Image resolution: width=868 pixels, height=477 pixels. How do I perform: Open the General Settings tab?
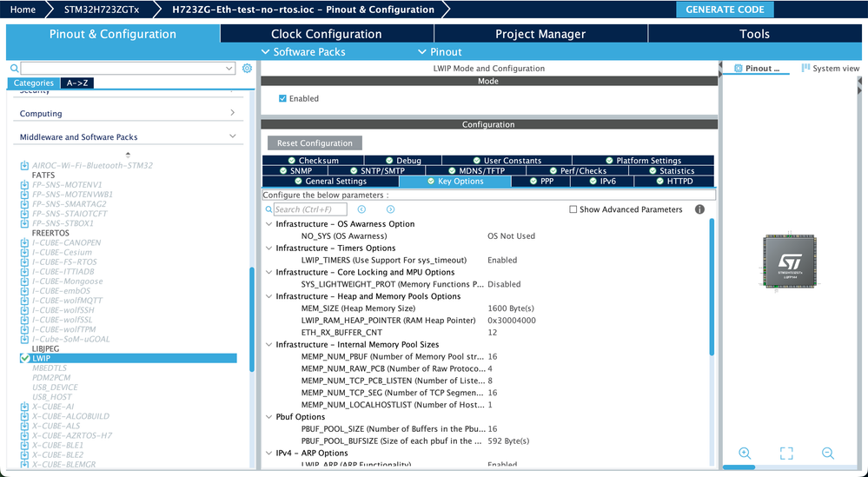[330, 181]
